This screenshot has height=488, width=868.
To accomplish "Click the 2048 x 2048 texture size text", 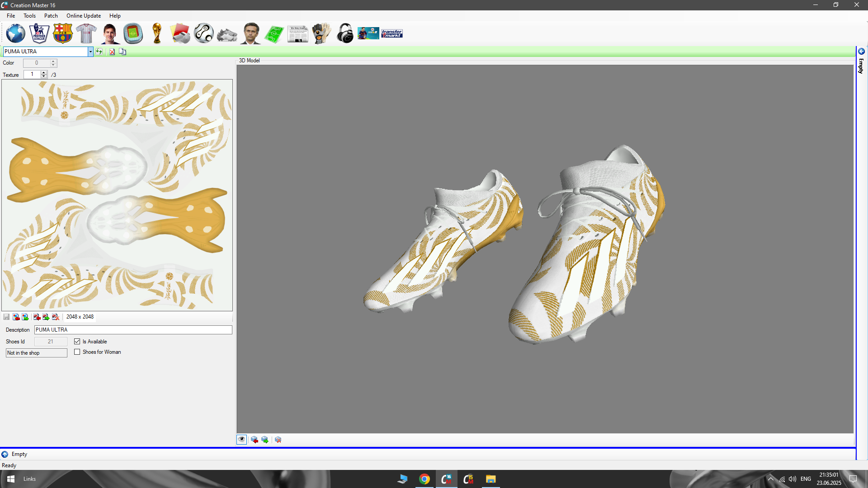I will tap(80, 317).
